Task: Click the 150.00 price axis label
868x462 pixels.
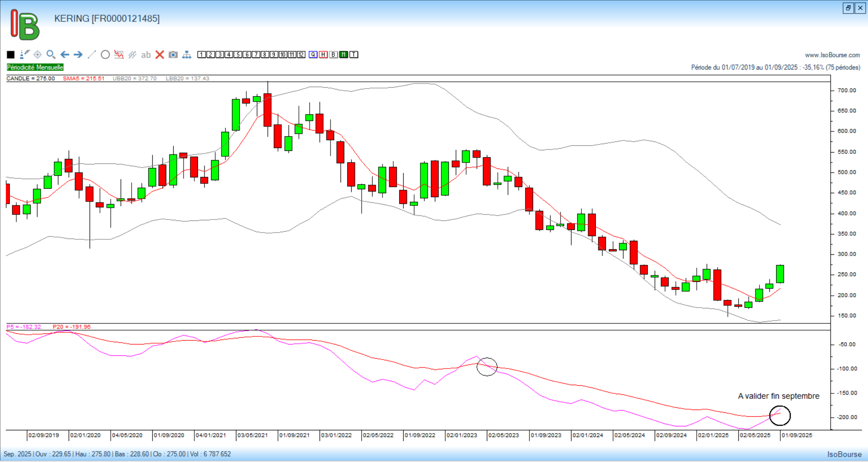Action: coord(847,316)
